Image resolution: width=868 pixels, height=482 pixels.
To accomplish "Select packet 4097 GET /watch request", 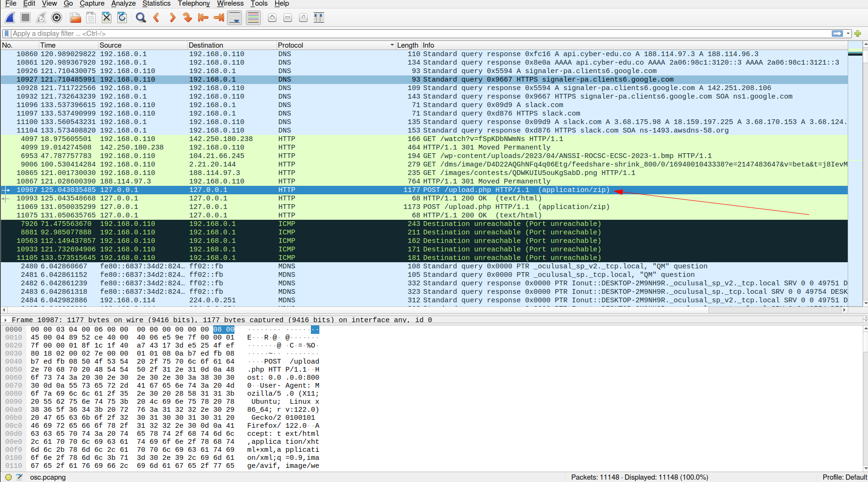I will 424,139.
